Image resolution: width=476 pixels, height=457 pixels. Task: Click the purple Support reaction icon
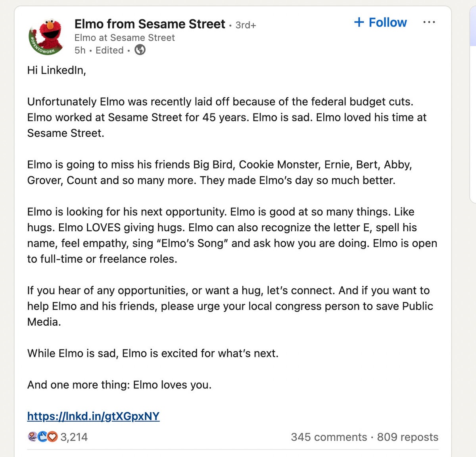click(32, 436)
